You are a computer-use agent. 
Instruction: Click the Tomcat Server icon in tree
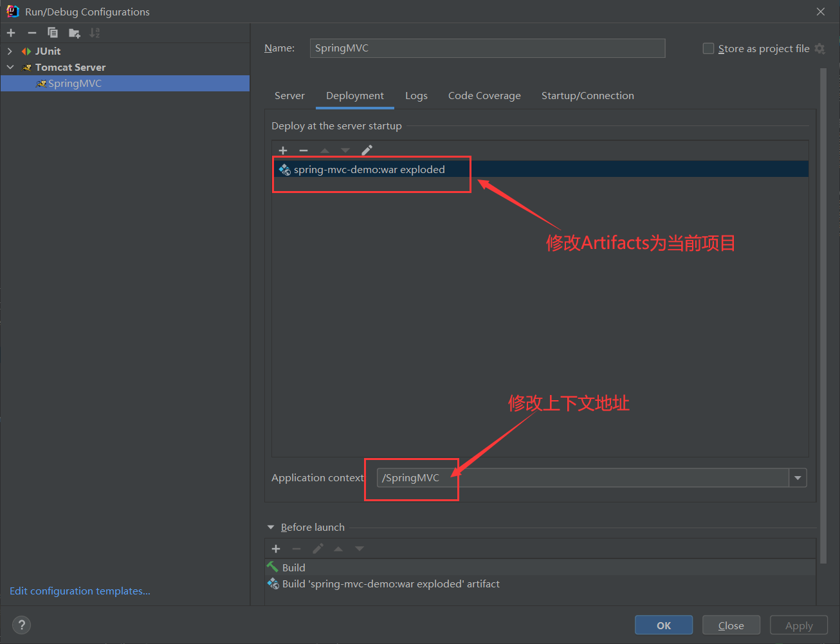[x=26, y=68]
